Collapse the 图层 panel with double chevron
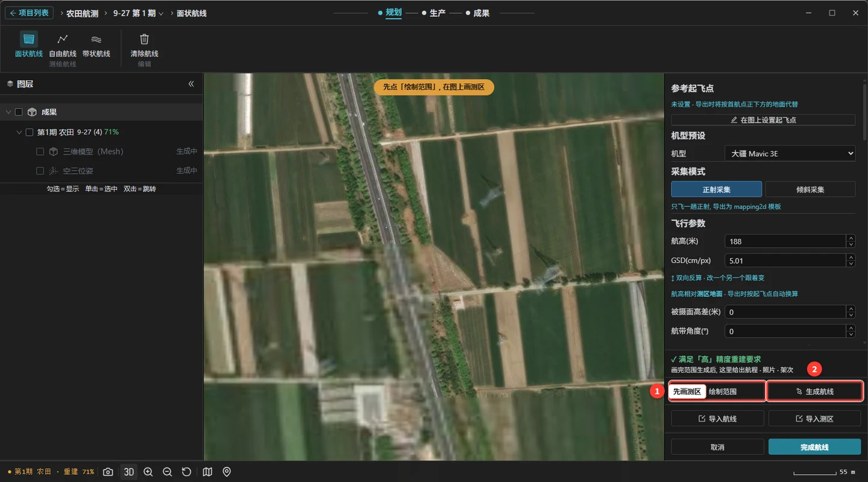Viewport: 868px width, 482px height. (x=191, y=84)
